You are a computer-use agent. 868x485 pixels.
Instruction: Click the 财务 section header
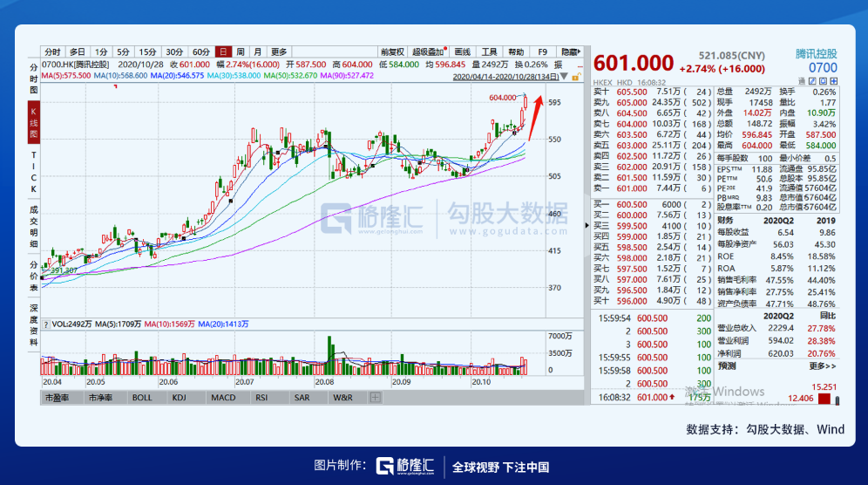(x=725, y=221)
